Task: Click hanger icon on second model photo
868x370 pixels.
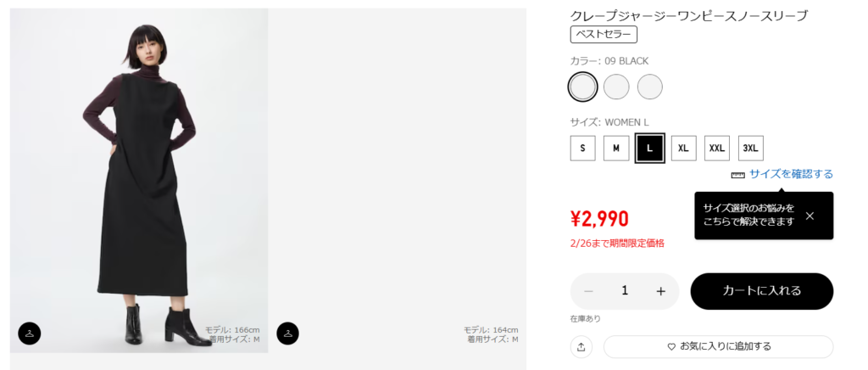Action: pyautogui.click(x=288, y=334)
